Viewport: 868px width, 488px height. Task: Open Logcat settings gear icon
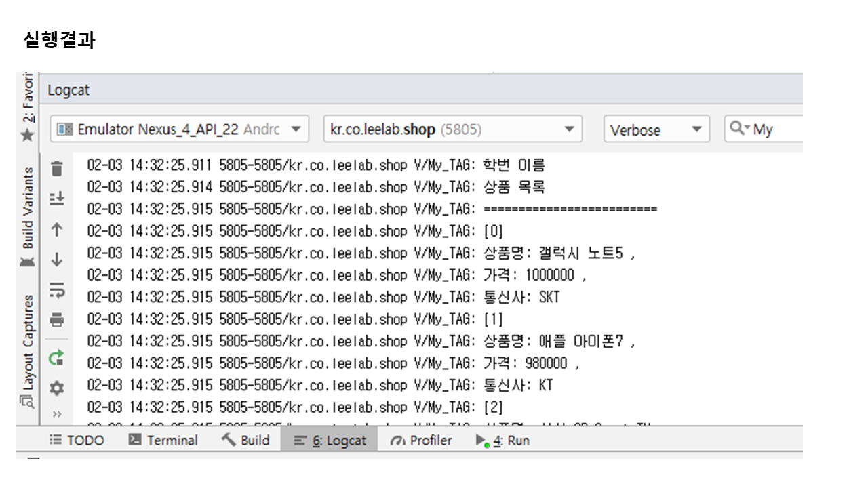pos(57,388)
